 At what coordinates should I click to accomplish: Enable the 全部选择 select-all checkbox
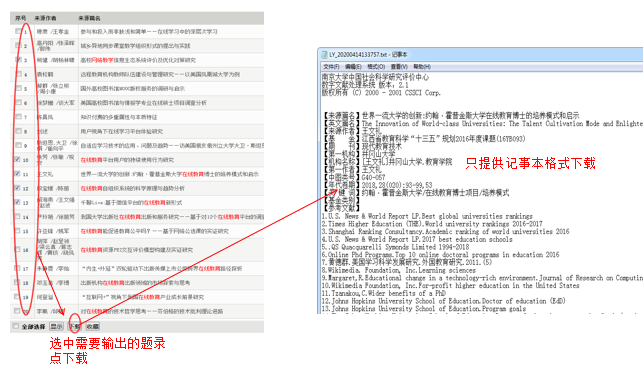click(x=16, y=326)
